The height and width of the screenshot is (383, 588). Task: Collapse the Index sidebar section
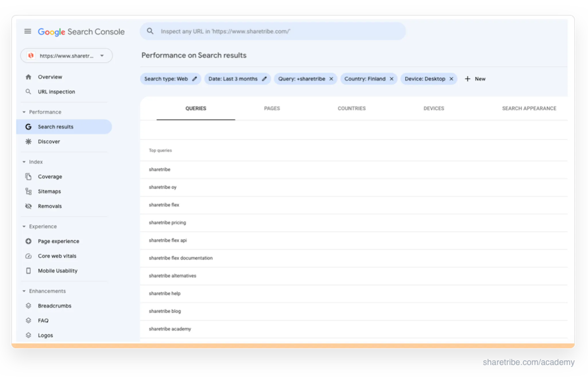coord(24,162)
